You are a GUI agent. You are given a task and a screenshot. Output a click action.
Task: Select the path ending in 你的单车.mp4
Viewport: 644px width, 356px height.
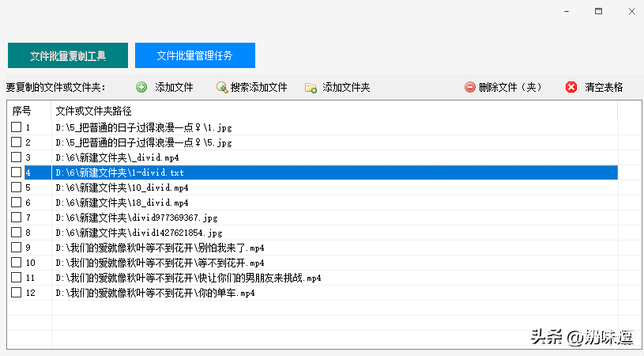[x=155, y=293]
